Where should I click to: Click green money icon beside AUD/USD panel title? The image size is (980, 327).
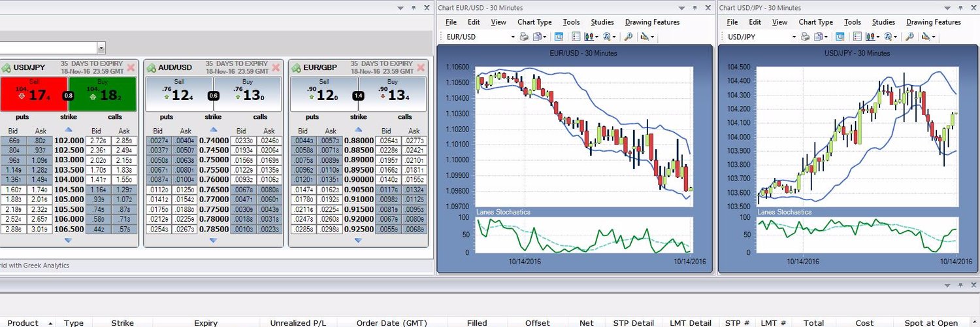click(x=152, y=67)
